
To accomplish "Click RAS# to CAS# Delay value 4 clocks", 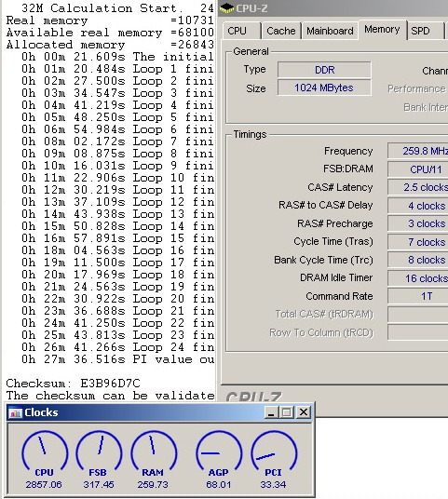I will point(418,206).
